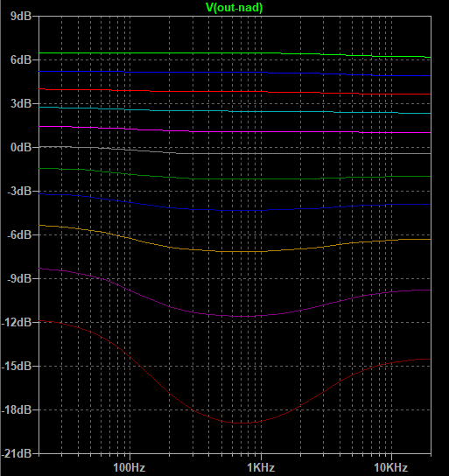The width and height of the screenshot is (449, 476).
Task: Click the 9dB vertical axis label
Action: coord(21,16)
